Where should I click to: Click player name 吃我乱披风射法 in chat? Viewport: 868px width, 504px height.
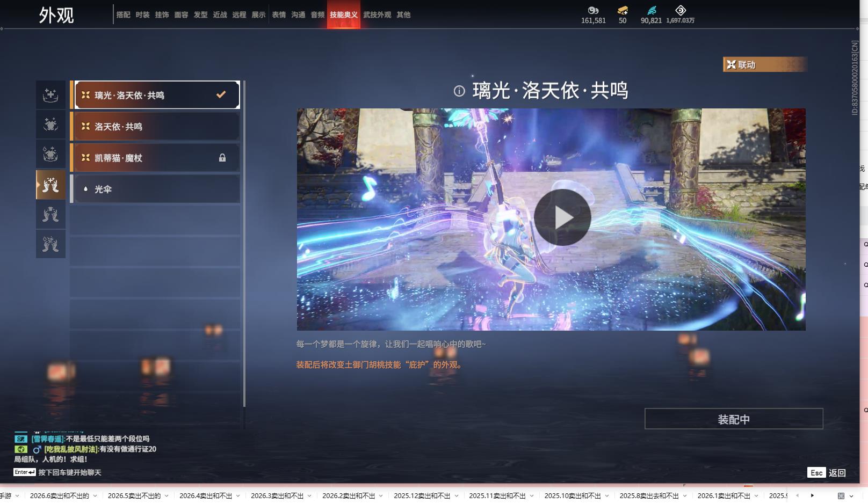point(71,449)
